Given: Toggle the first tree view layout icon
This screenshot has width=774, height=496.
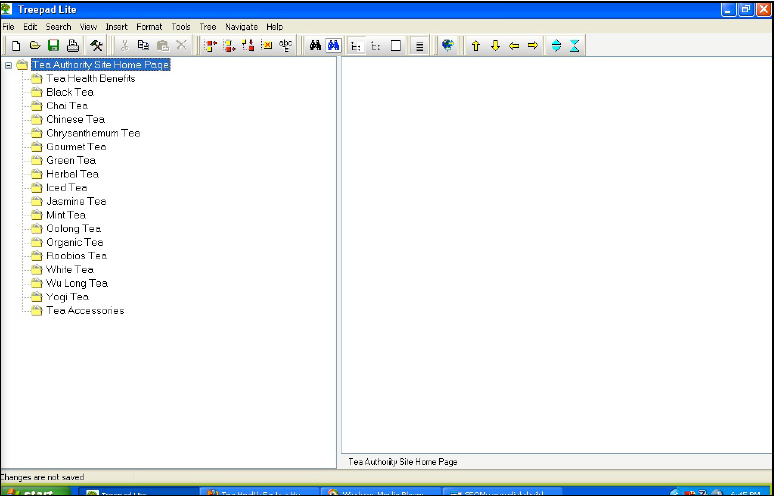Looking at the screenshot, I should pyautogui.click(x=356, y=46).
